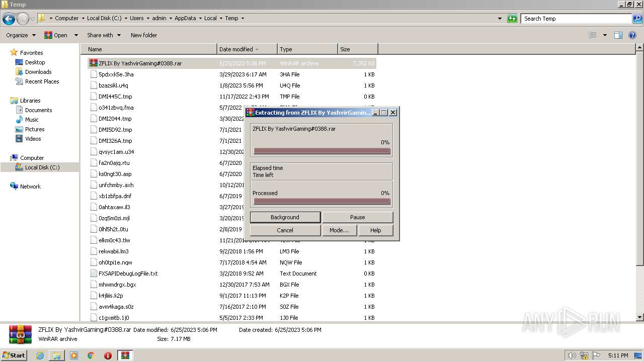Click the Open toolbar button

(x=56, y=35)
